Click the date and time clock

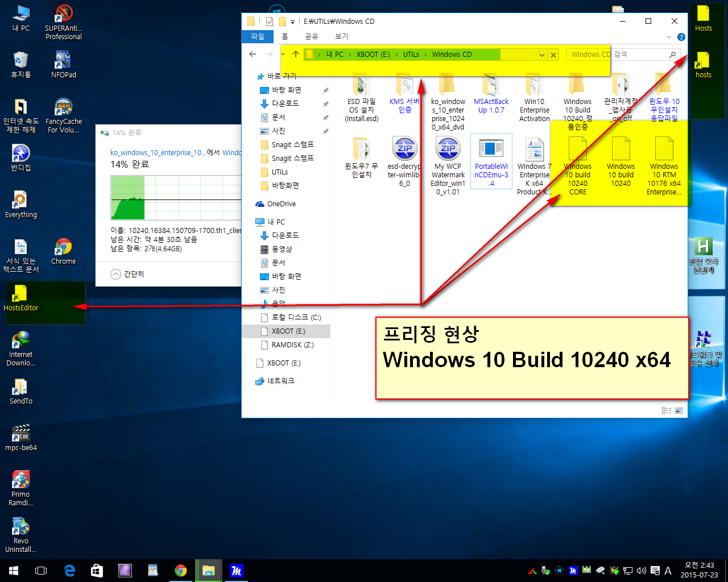(x=699, y=570)
